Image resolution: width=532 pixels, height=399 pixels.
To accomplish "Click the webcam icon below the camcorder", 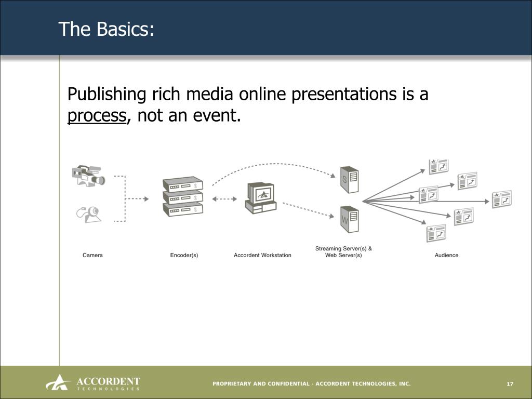I will pyautogui.click(x=88, y=215).
